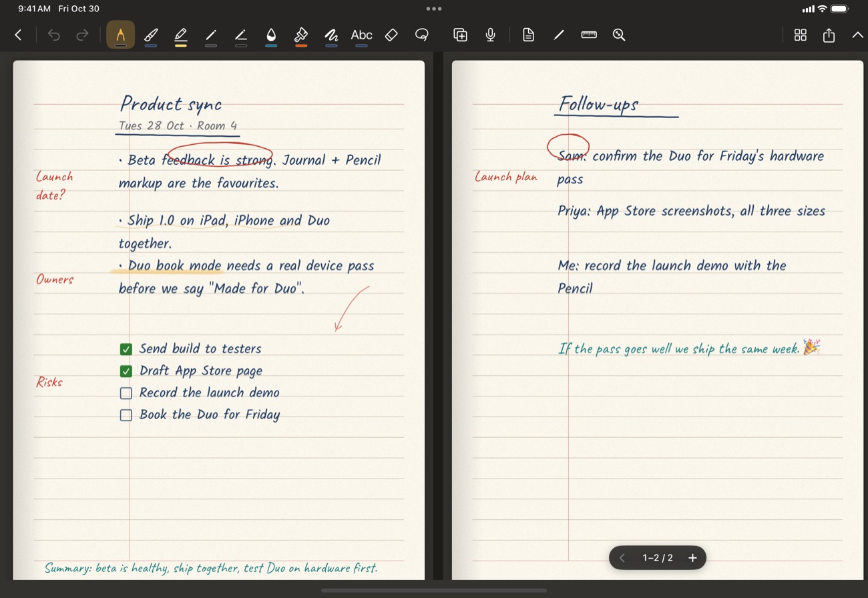This screenshot has height=598, width=868.
Task: Redo the undone action
Action: [x=83, y=35]
